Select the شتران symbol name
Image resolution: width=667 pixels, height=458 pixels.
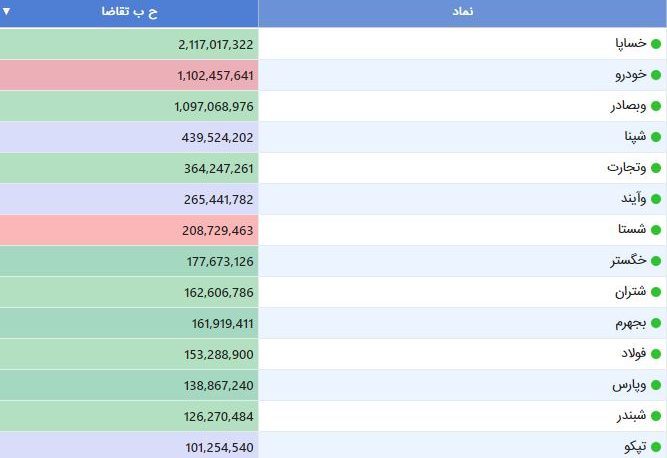pos(631,292)
